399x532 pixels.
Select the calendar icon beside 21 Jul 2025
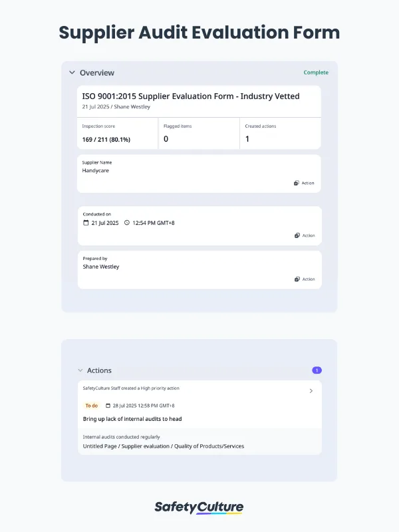pyautogui.click(x=85, y=223)
